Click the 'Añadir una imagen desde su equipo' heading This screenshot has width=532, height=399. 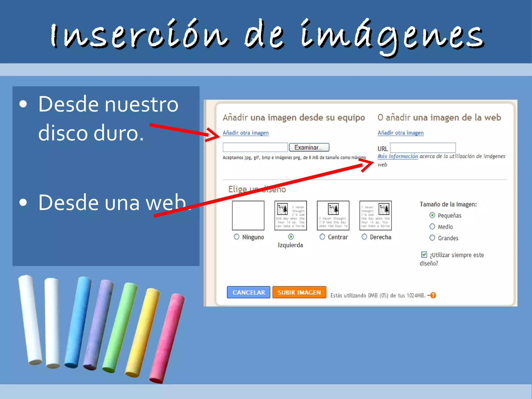pos(294,117)
